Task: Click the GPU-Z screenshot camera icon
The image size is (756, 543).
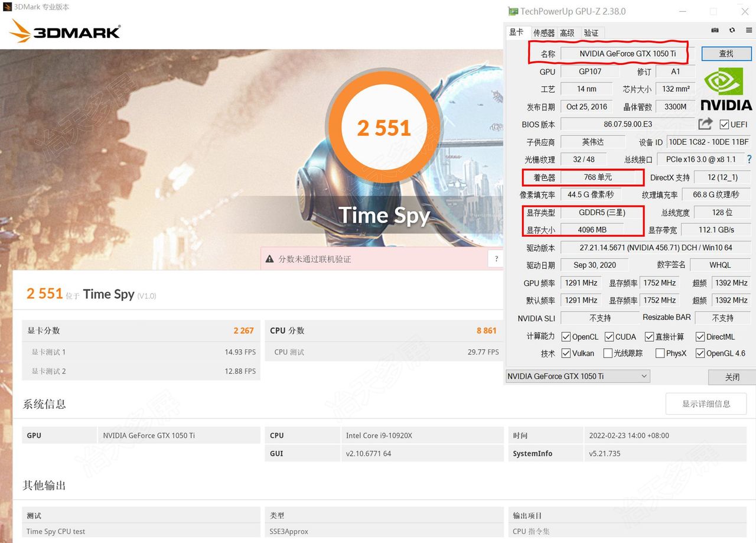Action: 715,30
